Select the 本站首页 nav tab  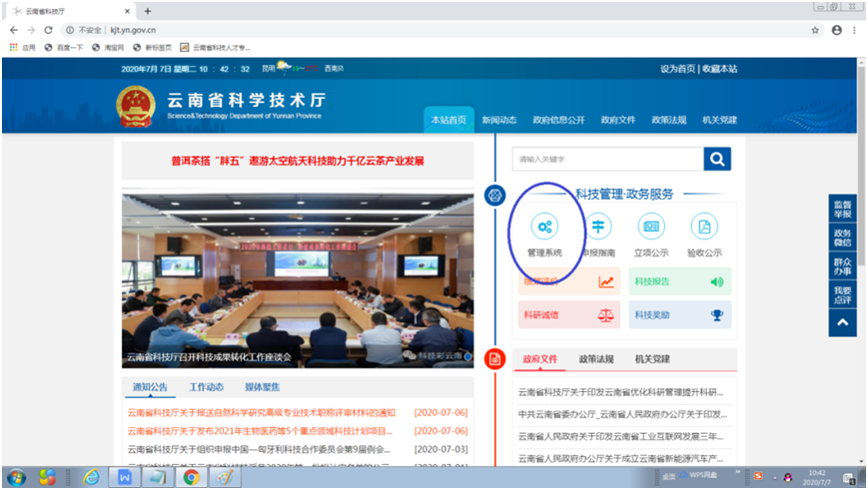(x=448, y=120)
